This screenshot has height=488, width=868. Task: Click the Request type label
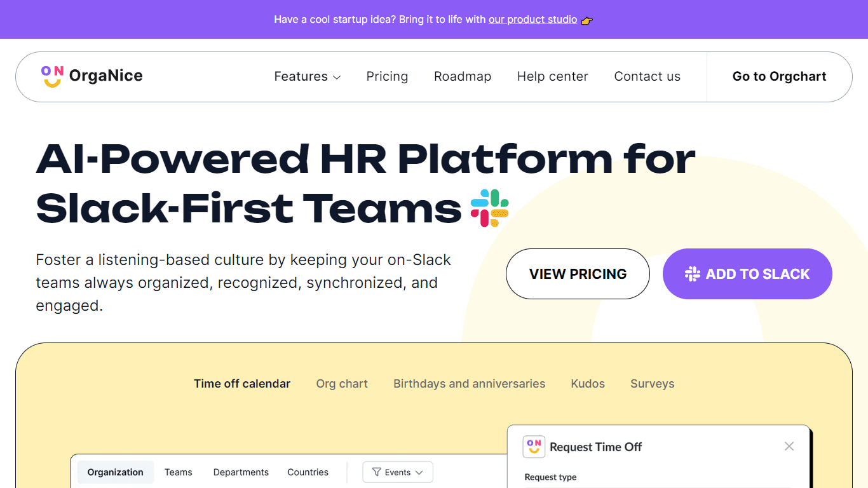[x=550, y=477]
